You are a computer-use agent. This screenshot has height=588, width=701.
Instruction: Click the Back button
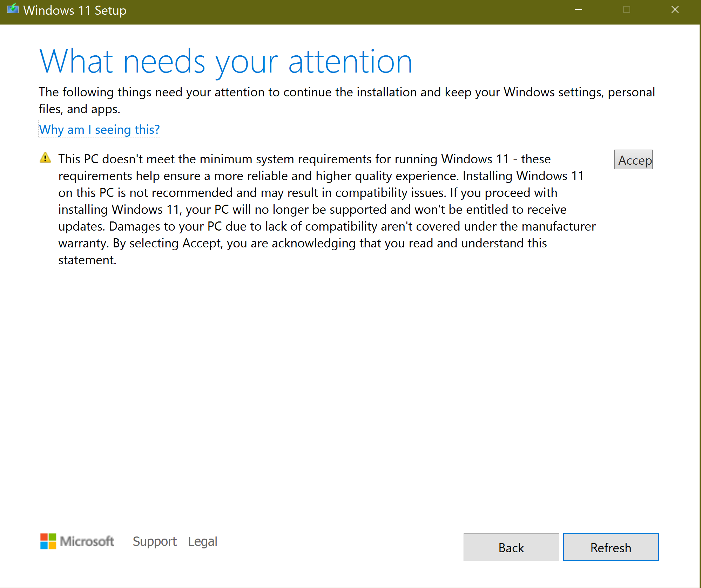coord(511,547)
